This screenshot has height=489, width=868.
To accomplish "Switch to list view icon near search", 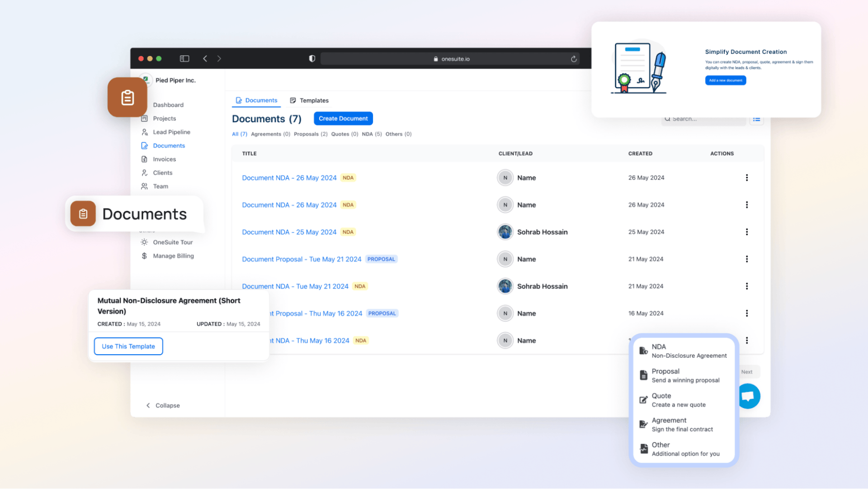I will [756, 120].
